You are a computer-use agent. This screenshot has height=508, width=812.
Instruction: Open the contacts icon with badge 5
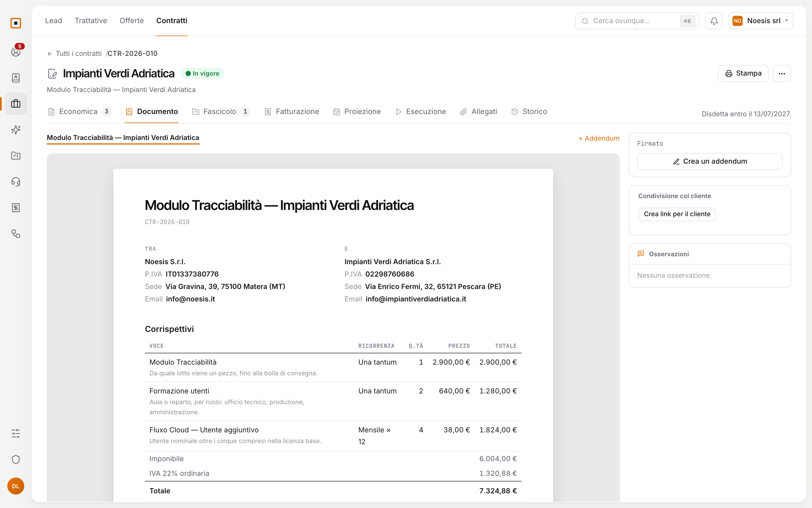[x=16, y=52]
